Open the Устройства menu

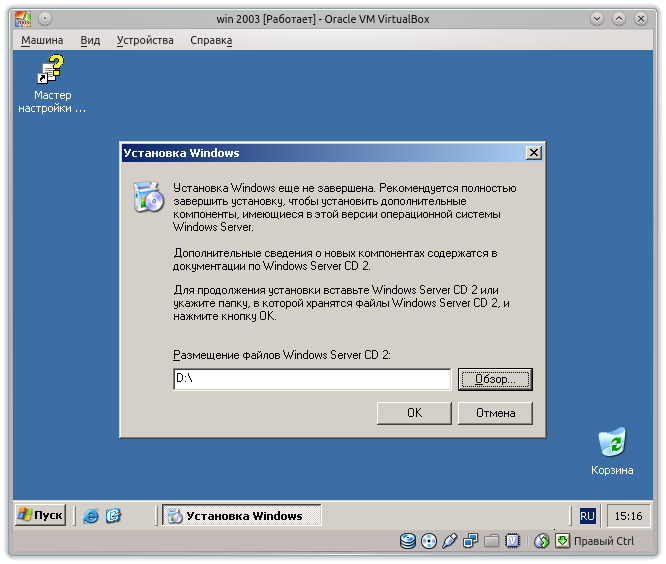click(x=145, y=40)
